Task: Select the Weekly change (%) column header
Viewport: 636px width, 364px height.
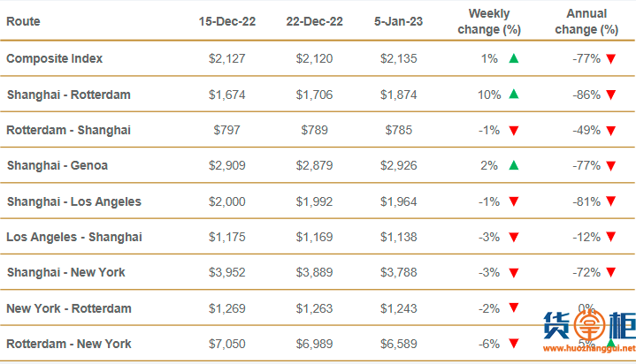Action: 489,21
